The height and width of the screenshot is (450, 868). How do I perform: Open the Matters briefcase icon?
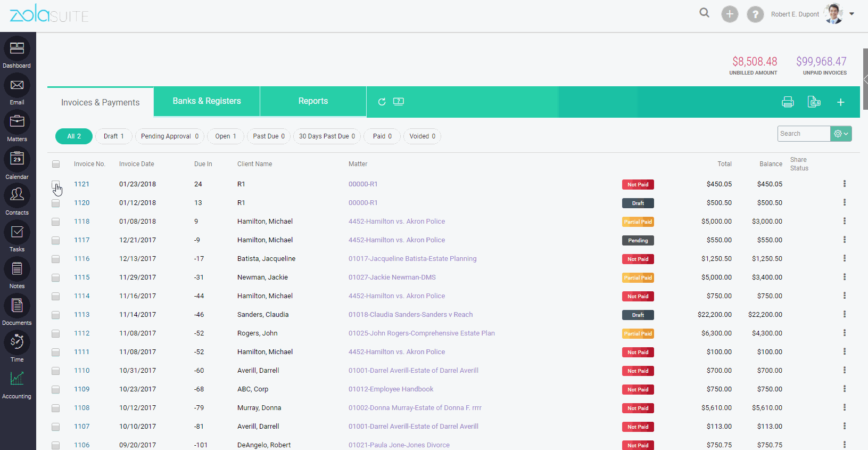[17, 122]
